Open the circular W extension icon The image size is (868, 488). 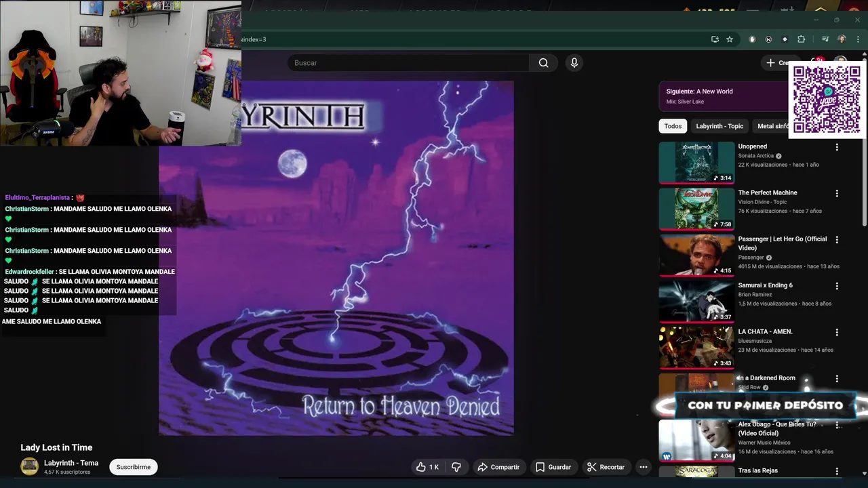click(x=768, y=39)
